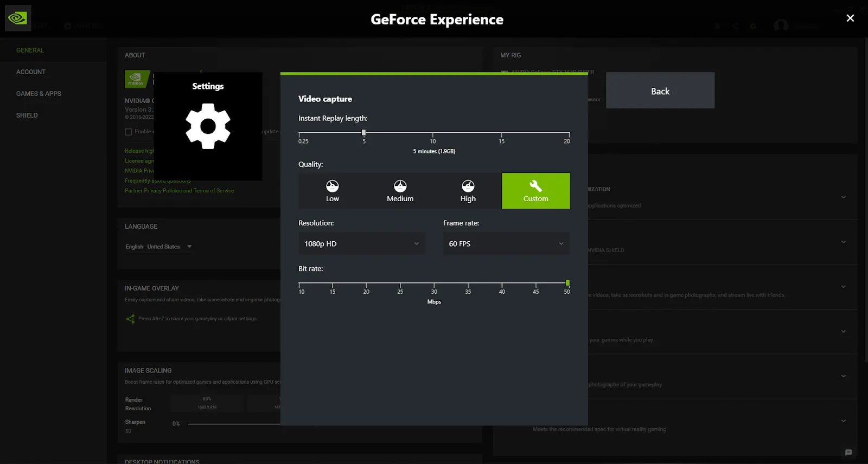This screenshot has width=868, height=464.
Task: Click the Sharpen slider in Image Scaling
Action: tap(234, 424)
